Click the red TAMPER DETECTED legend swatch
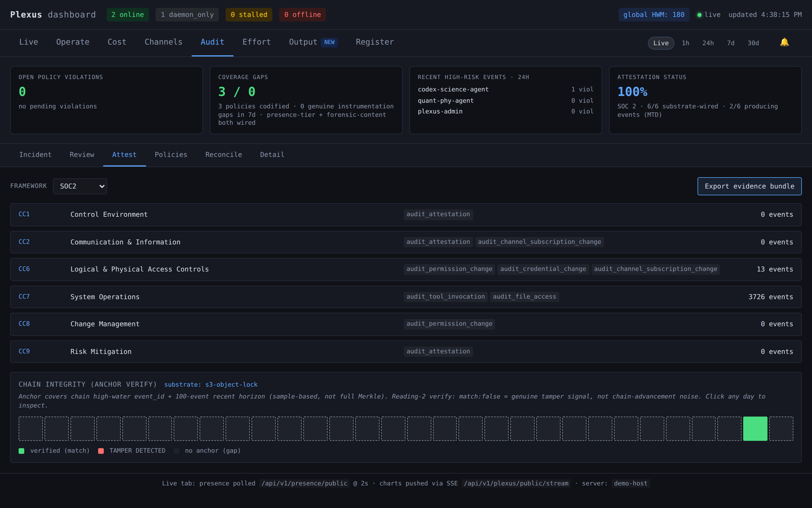The image size is (812, 508). pyautogui.click(x=101, y=451)
